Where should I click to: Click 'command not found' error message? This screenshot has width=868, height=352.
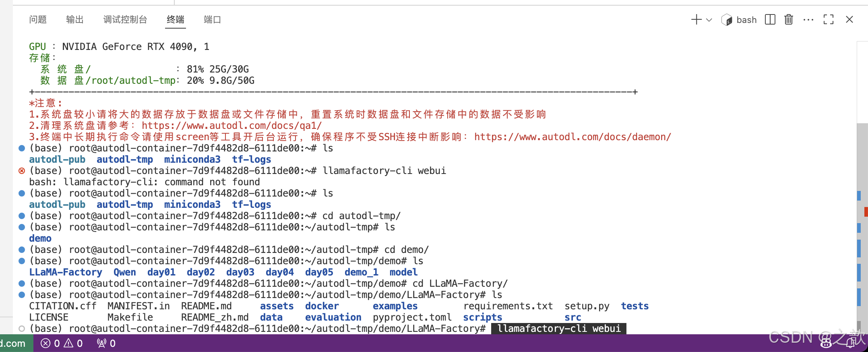coord(212,182)
